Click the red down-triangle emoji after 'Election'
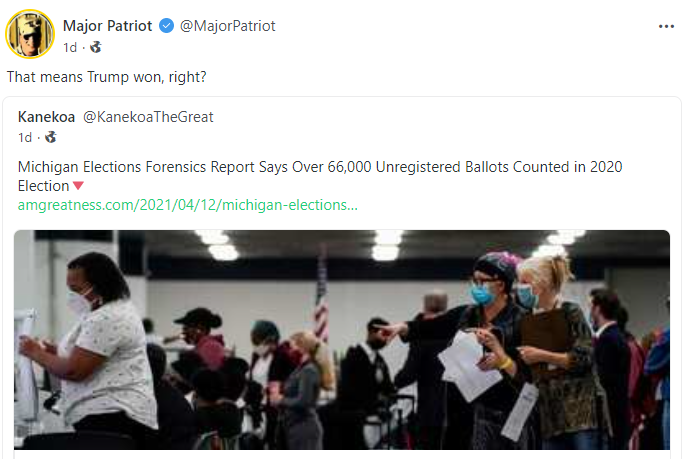The image size is (692, 459). 78,186
